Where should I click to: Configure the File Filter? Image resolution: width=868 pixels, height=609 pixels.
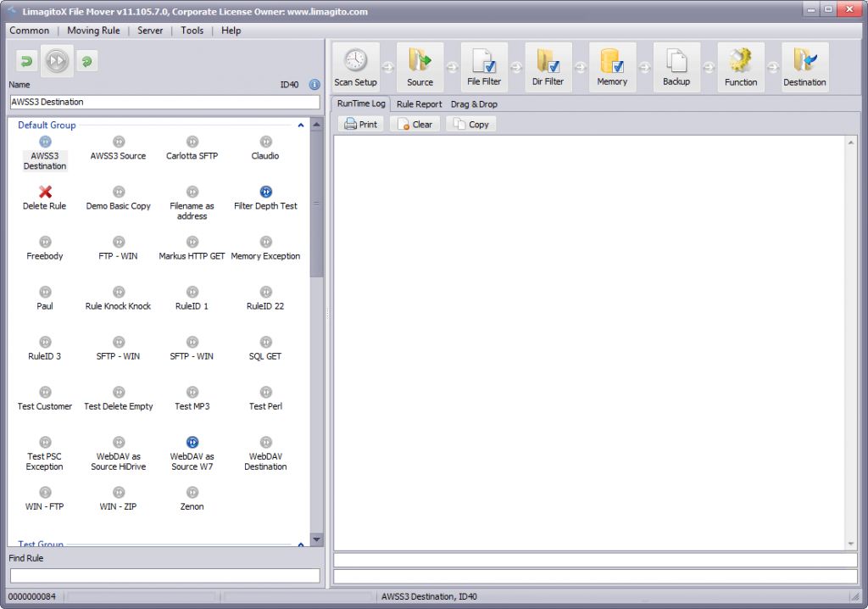(x=484, y=66)
